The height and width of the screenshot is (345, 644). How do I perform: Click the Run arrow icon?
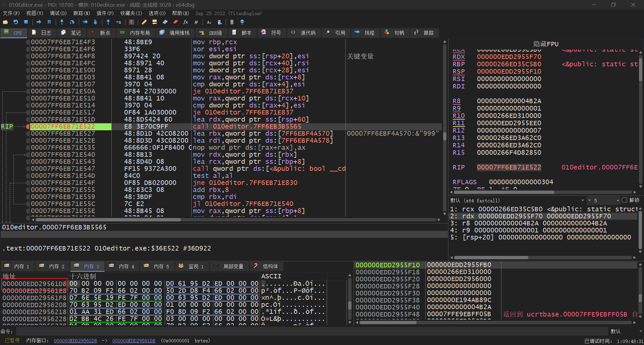[39, 22]
